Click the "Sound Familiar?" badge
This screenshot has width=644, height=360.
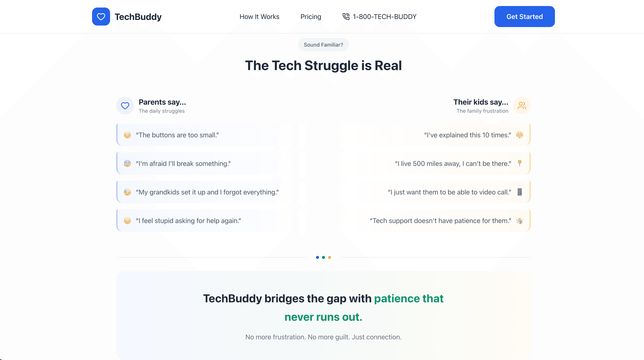pos(324,45)
